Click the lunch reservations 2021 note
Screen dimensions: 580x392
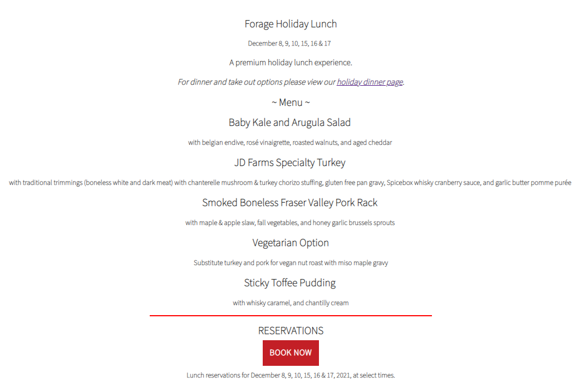[291, 375]
